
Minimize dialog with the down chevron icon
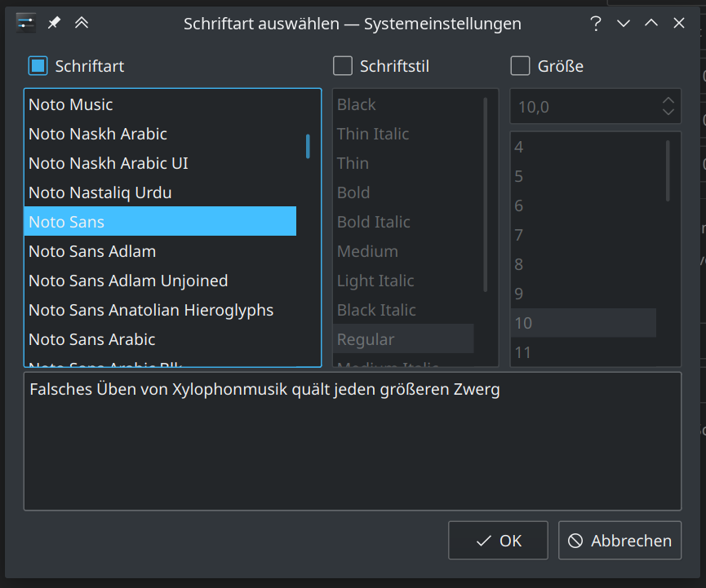(x=624, y=24)
